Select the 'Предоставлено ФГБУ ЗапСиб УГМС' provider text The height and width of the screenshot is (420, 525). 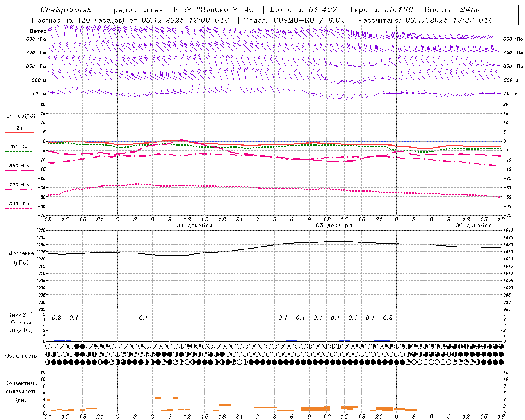(183, 10)
